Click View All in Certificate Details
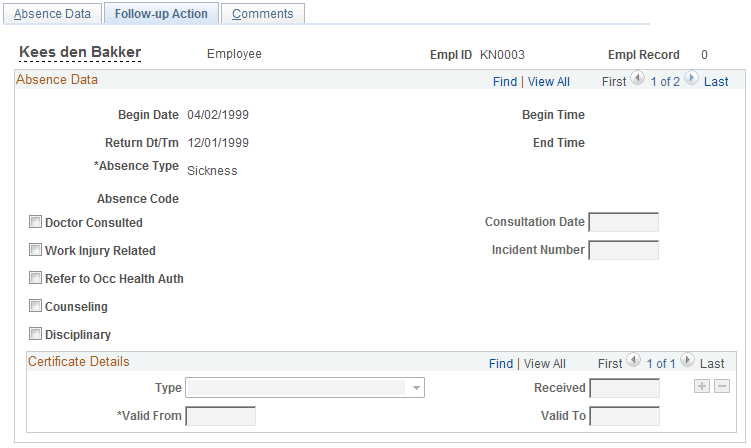 (x=545, y=364)
